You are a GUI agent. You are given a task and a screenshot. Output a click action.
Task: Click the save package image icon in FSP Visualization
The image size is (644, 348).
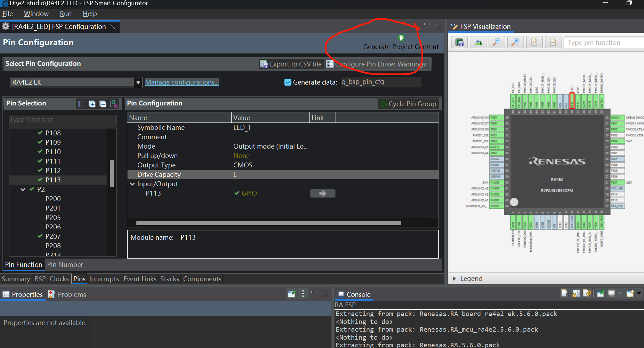coord(460,42)
